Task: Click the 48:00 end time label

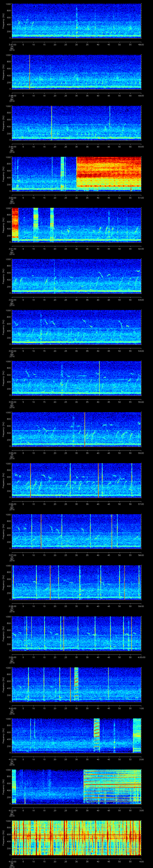Action: (x=141, y=44)
